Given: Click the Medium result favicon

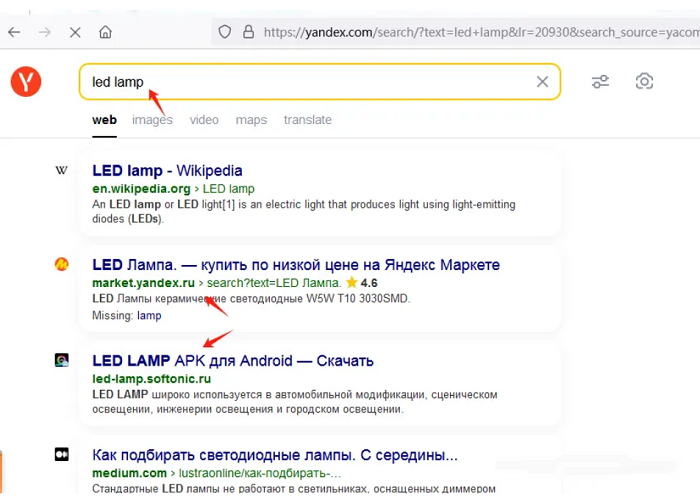Looking at the screenshot, I should coord(62,454).
